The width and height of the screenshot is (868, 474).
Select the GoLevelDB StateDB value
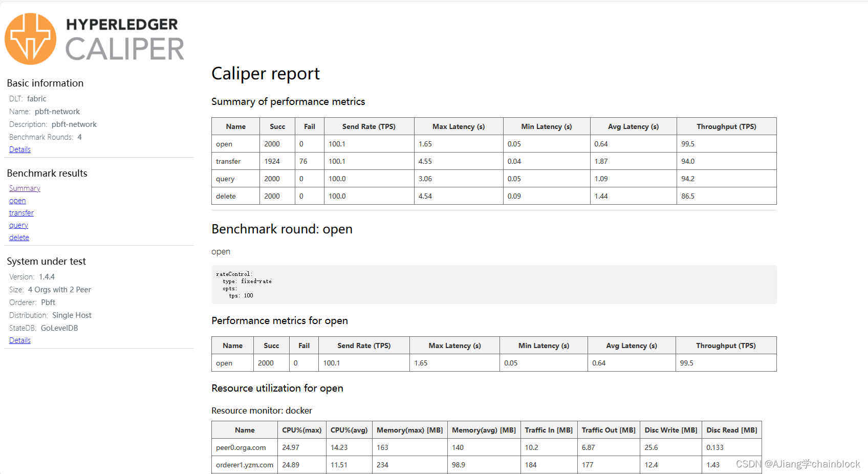coord(59,328)
